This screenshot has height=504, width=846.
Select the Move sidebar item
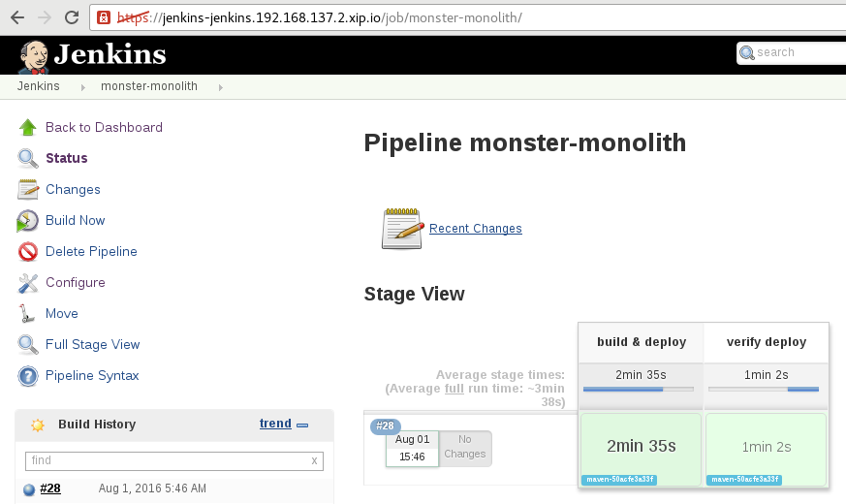pyautogui.click(x=62, y=313)
